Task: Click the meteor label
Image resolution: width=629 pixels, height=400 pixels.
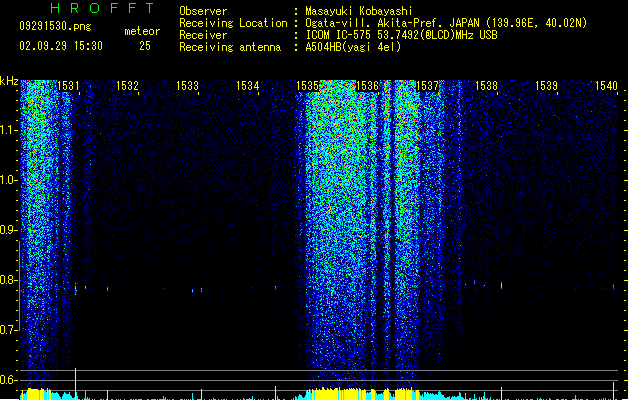Action: click(142, 31)
